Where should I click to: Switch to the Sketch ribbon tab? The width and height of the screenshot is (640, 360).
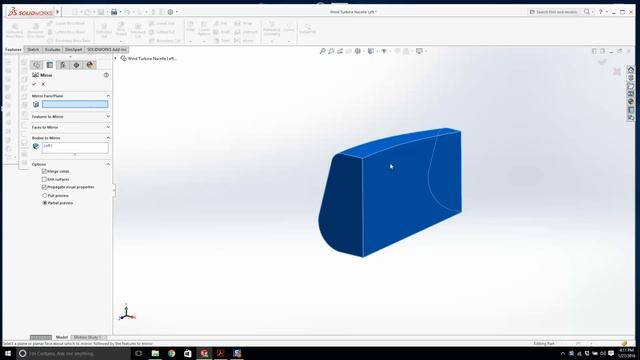coord(33,49)
